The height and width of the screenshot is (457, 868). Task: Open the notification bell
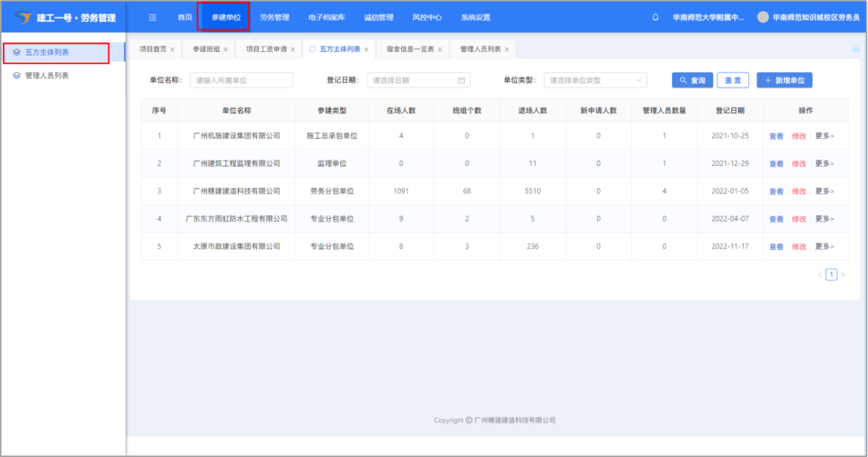[x=655, y=18]
